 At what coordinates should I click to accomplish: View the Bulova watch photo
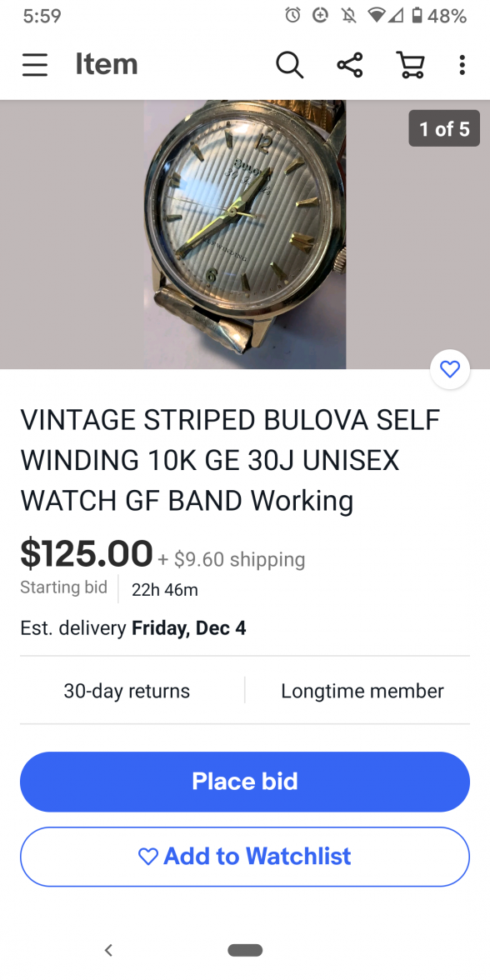click(245, 234)
